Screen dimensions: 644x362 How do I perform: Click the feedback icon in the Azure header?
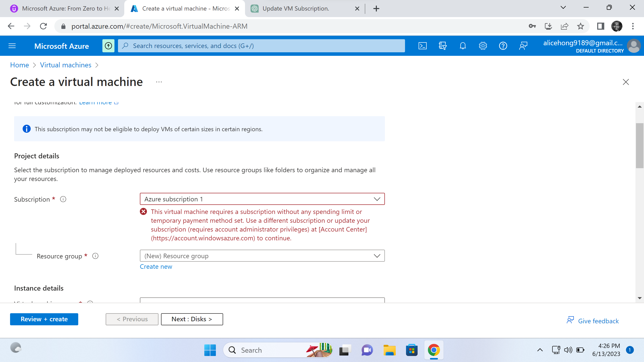(x=523, y=46)
